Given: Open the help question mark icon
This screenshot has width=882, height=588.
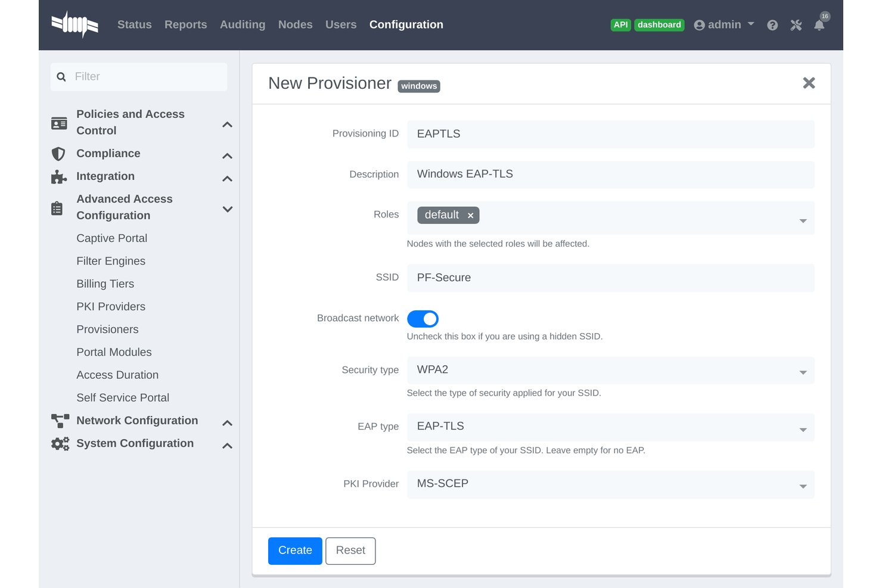Looking at the screenshot, I should (x=772, y=25).
